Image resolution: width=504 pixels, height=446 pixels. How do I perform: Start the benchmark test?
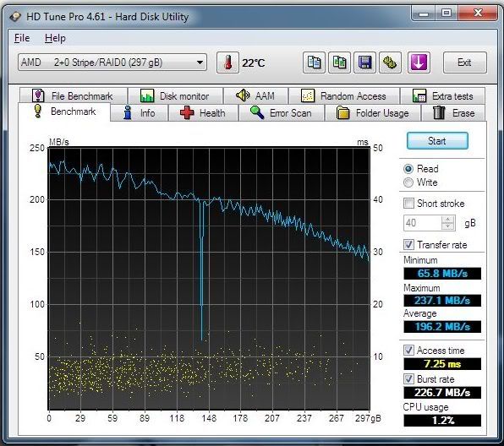(x=437, y=140)
